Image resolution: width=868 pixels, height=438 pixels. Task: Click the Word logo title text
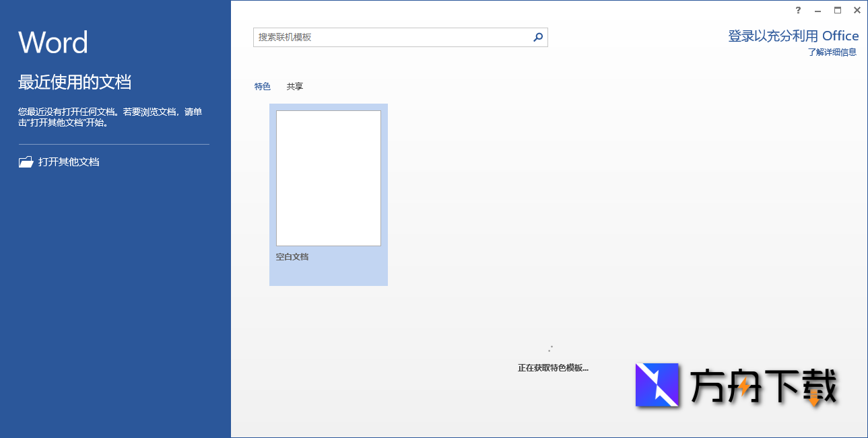click(53, 42)
